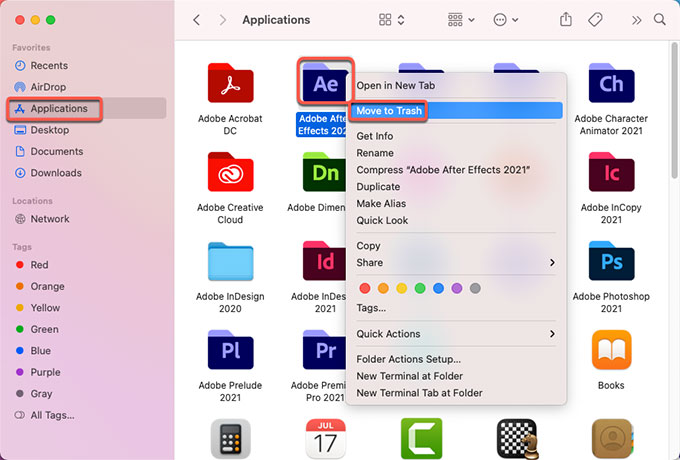Open Downloads in the sidebar
This screenshot has height=460, width=680.
(87, 173)
